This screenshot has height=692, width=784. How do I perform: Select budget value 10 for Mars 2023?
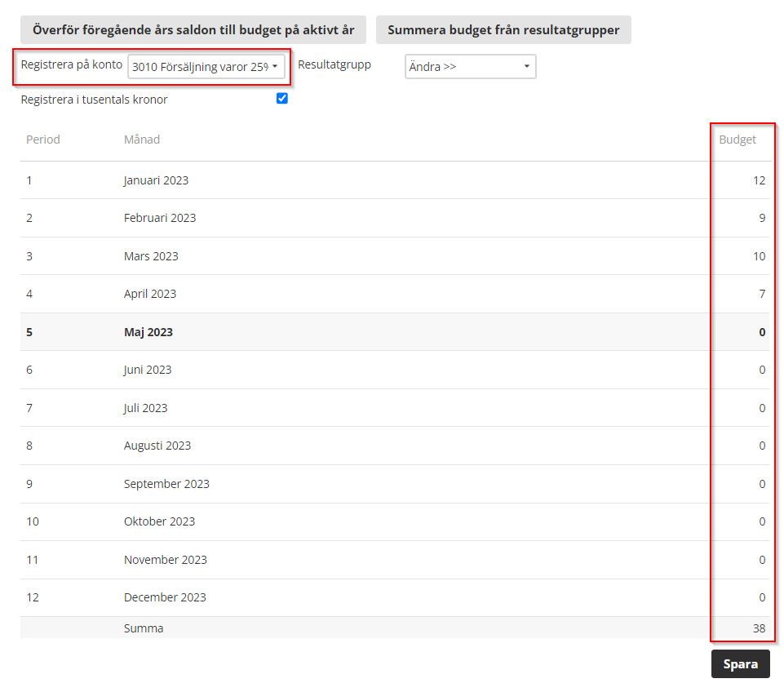[x=759, y=256]
